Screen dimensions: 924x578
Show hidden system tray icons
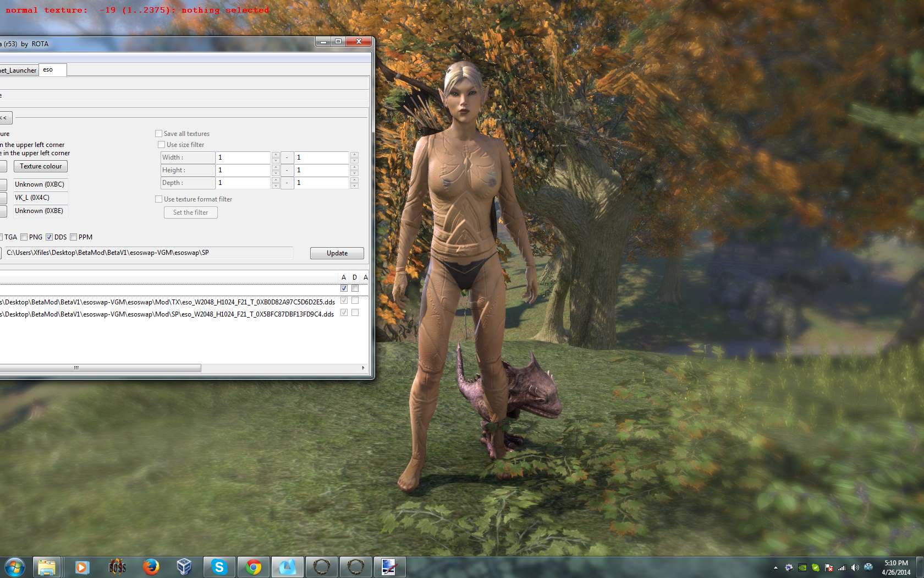(776, 568)
